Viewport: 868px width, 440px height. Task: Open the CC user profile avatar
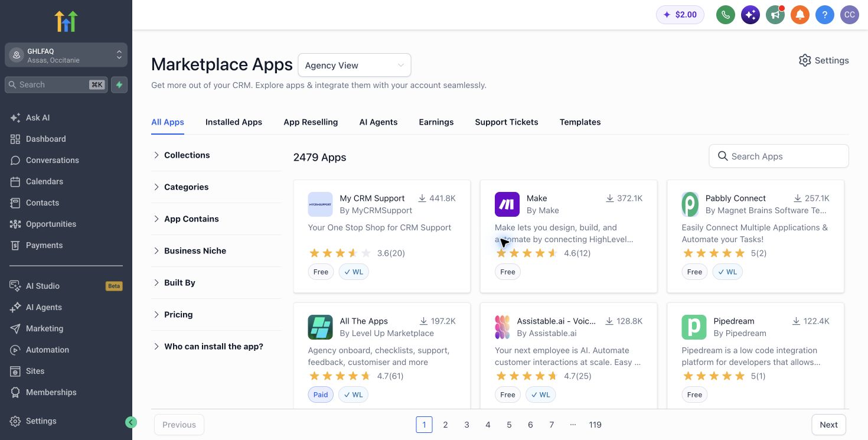850,15
